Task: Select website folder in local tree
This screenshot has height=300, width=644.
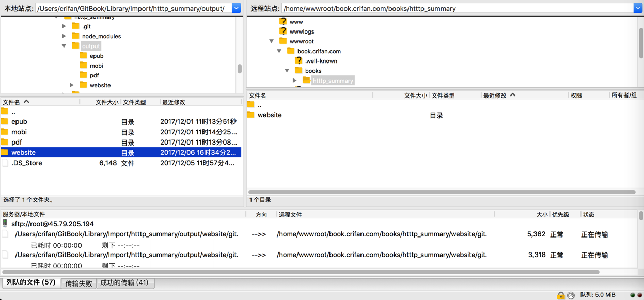Action: coord(100,85)
